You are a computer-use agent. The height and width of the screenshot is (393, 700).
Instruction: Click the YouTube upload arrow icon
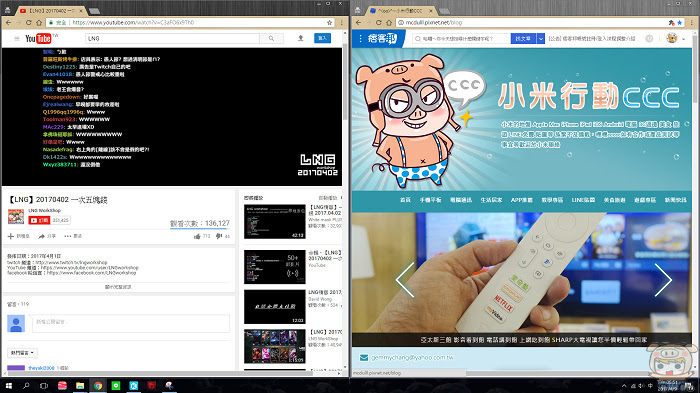tap(300, 38)
